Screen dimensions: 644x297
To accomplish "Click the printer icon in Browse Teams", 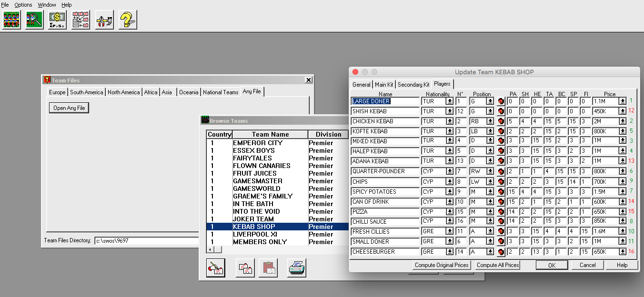I will click(x=297, y=268).
